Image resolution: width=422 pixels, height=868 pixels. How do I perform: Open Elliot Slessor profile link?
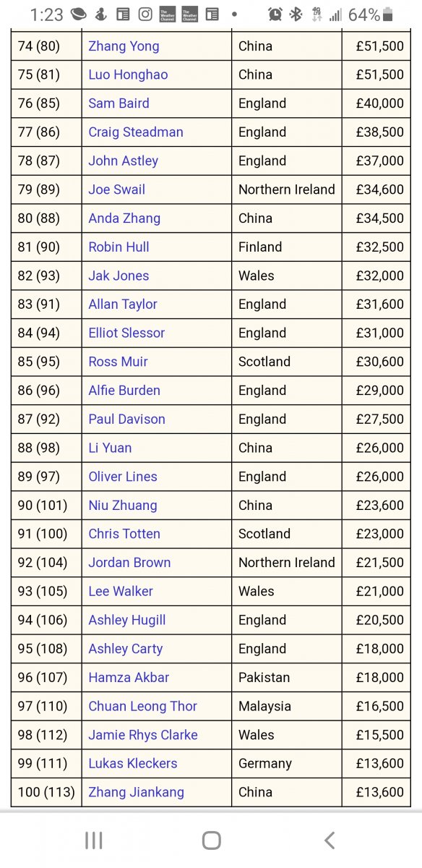pos(126,333)
